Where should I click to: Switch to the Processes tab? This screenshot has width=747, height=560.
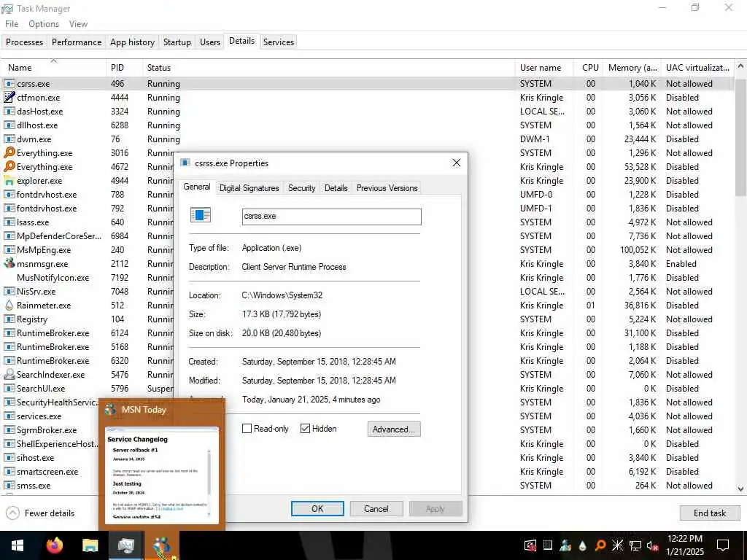(x=24, y=42)
